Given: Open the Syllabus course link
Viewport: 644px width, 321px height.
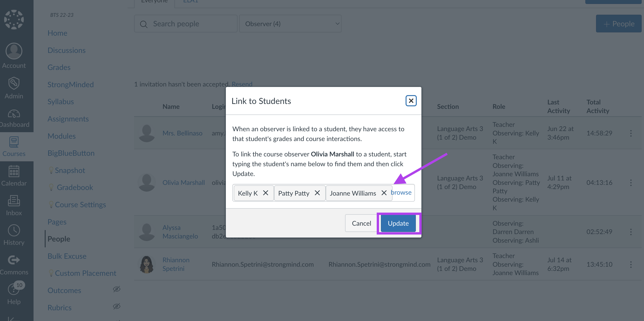Looking at the screenshot, I should point(61,102).
